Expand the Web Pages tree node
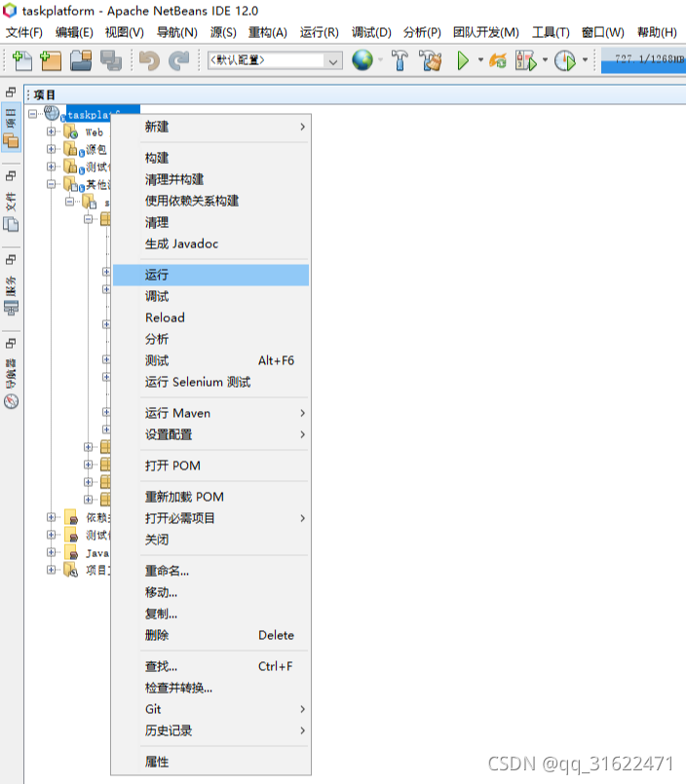The height and width of the screenshot is (784, 686). [x=51, y=131]
